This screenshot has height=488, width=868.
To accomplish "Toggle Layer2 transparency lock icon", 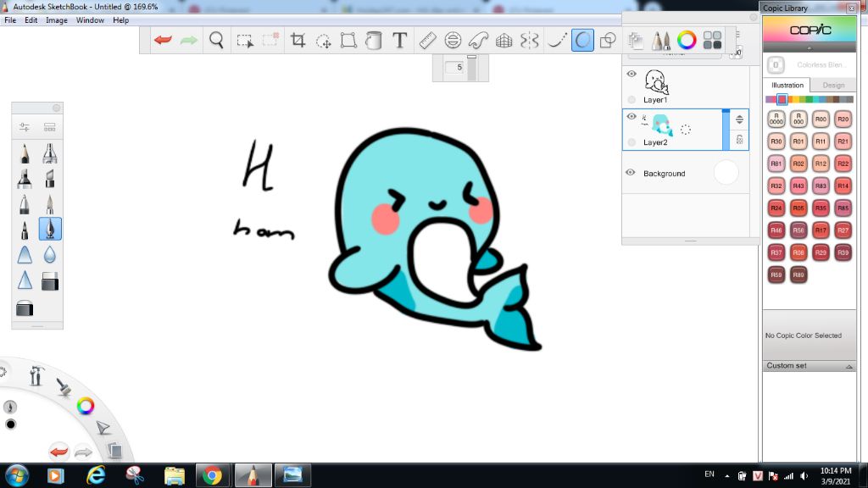I will [739, 140].
